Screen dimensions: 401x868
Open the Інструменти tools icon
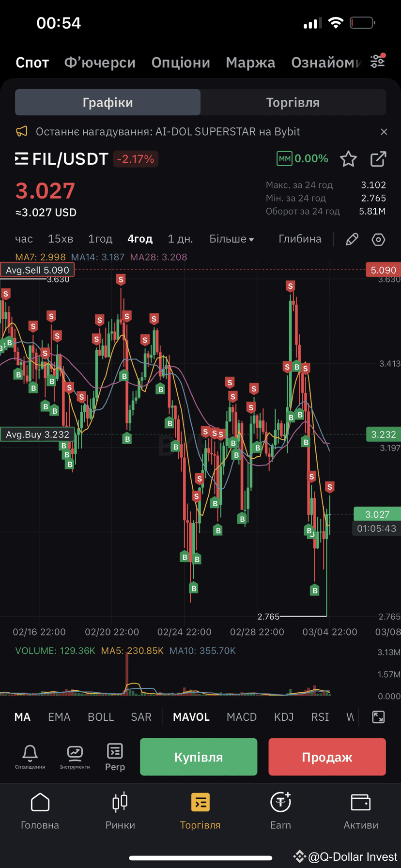[75, 758]
